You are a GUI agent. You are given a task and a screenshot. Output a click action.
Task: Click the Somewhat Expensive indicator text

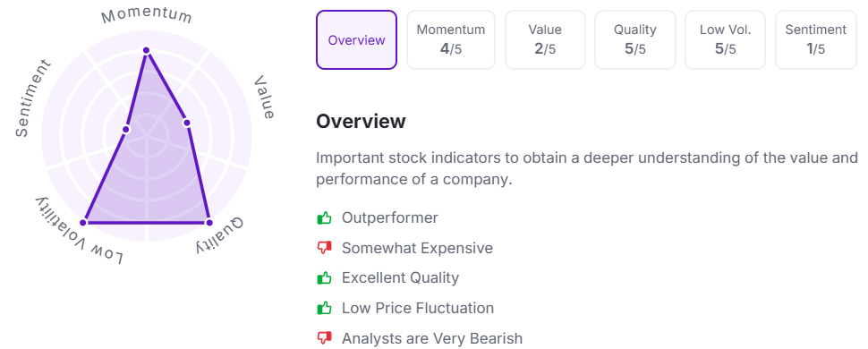[417, 248]
